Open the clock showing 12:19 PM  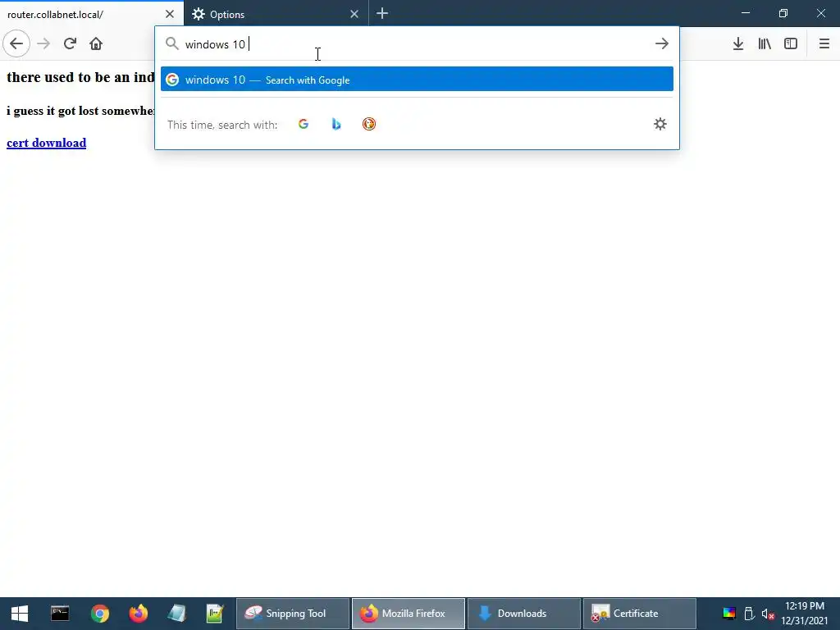805,614
